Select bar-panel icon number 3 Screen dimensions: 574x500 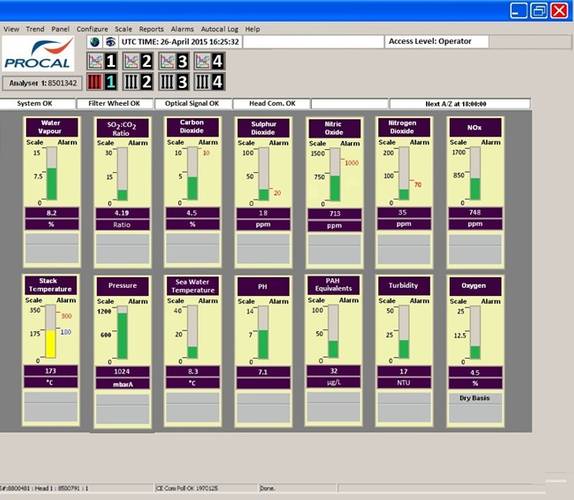coord(174,82)
